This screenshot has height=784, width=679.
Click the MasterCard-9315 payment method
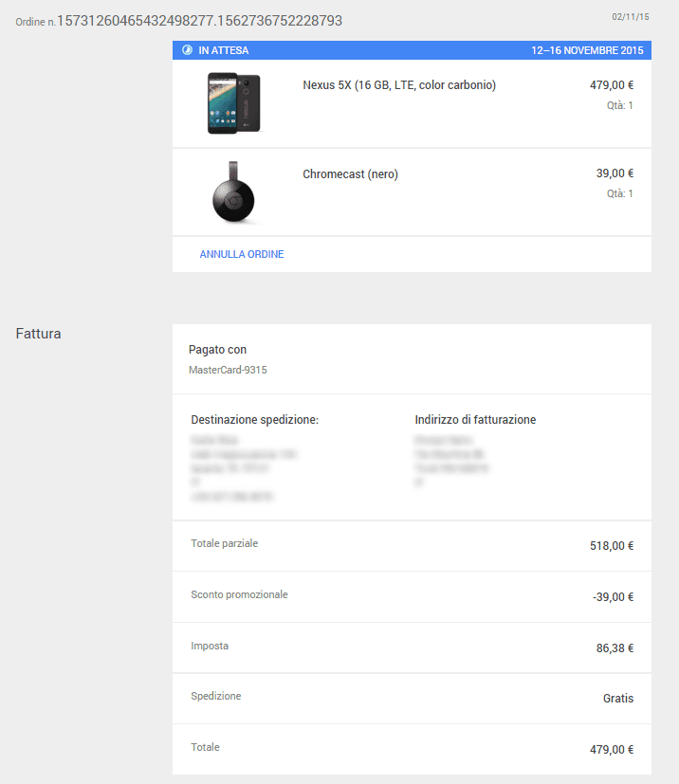click(228, 370)
